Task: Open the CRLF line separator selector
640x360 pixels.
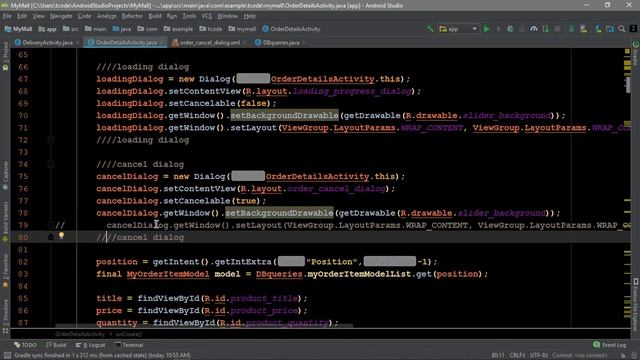Action: click(517, 356)
